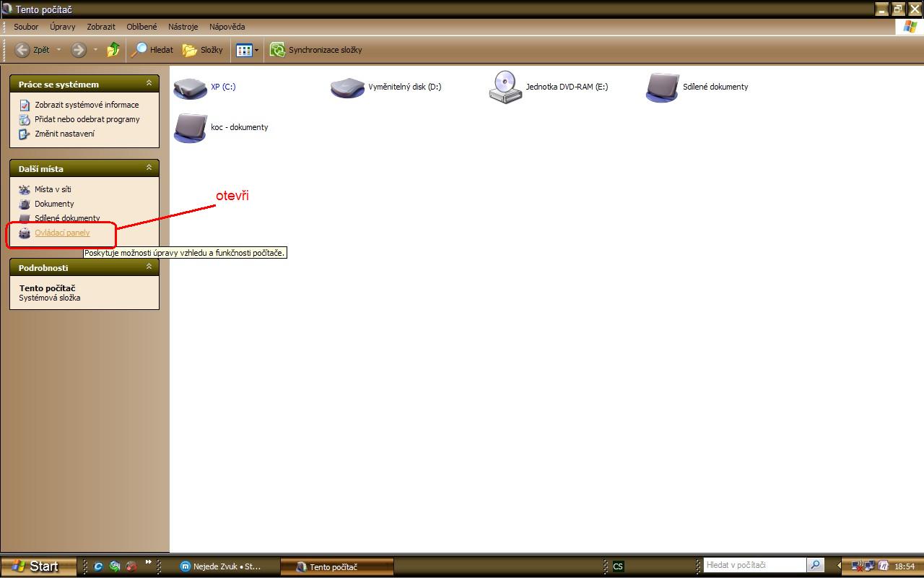Screen dimensions: 924x578
Task: Click Synchronizace složky toolbar button
Action: [x=316, y=50]
